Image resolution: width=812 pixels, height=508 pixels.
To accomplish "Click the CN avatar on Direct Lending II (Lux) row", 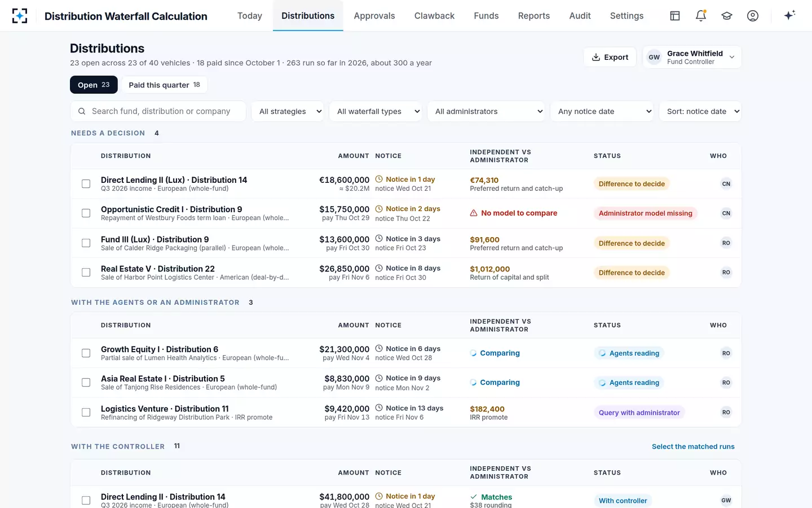I will (726, 184).
